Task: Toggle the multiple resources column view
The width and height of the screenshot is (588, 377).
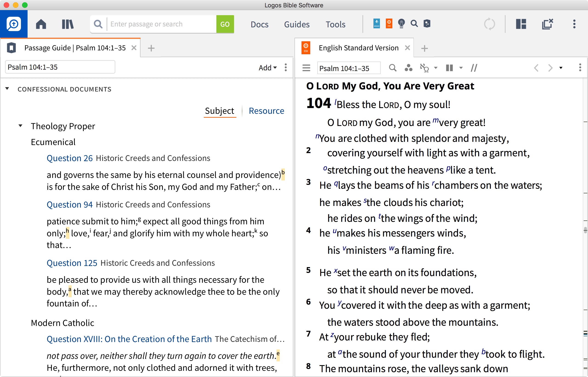Action: pos(449,68)
